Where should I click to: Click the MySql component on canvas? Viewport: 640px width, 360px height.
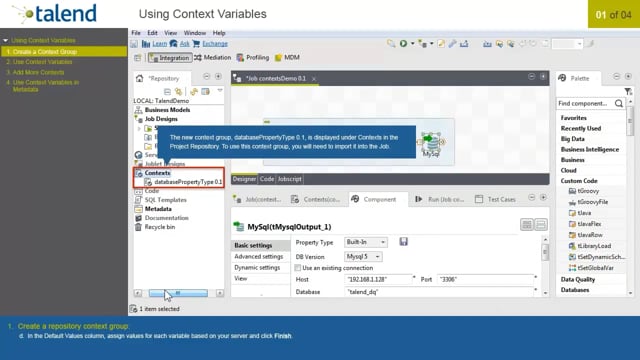click(431, 144)
